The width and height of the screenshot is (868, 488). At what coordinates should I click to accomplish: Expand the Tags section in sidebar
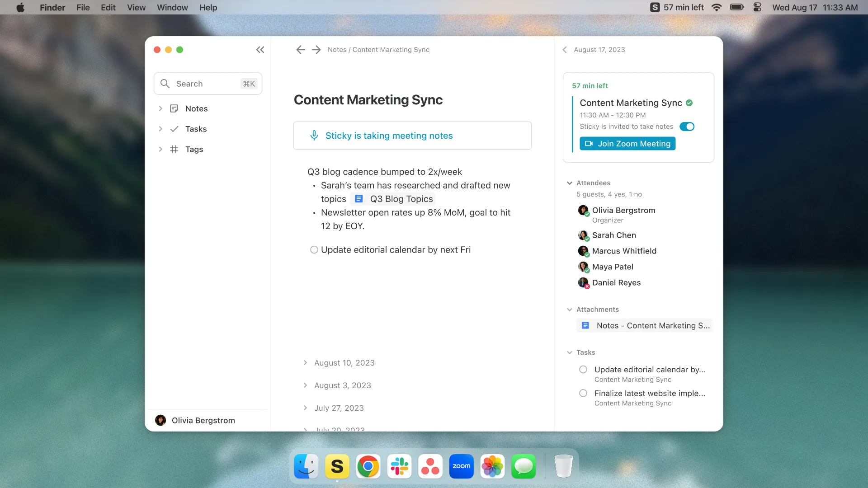[160, 149]
